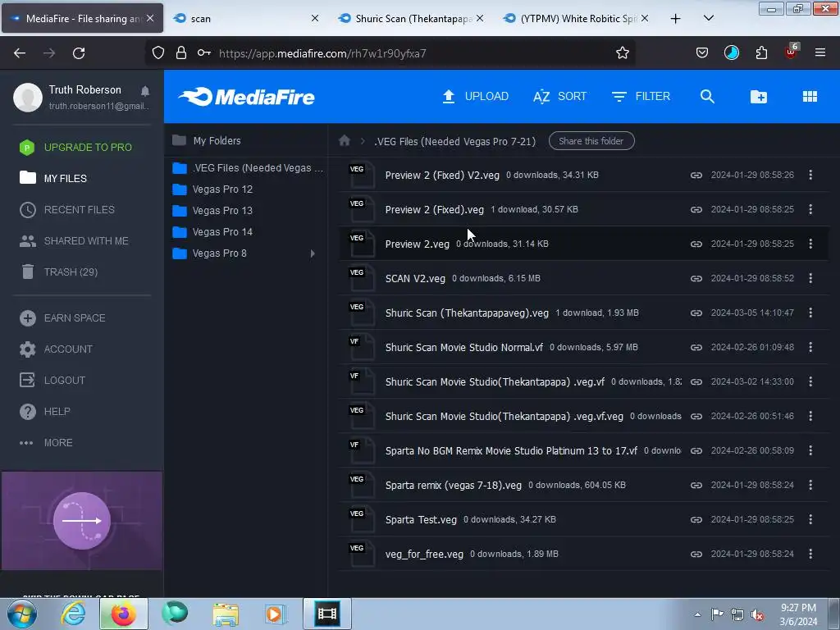Click Upgrade to Pro
The image size is (840, 630).
(75, 148)
